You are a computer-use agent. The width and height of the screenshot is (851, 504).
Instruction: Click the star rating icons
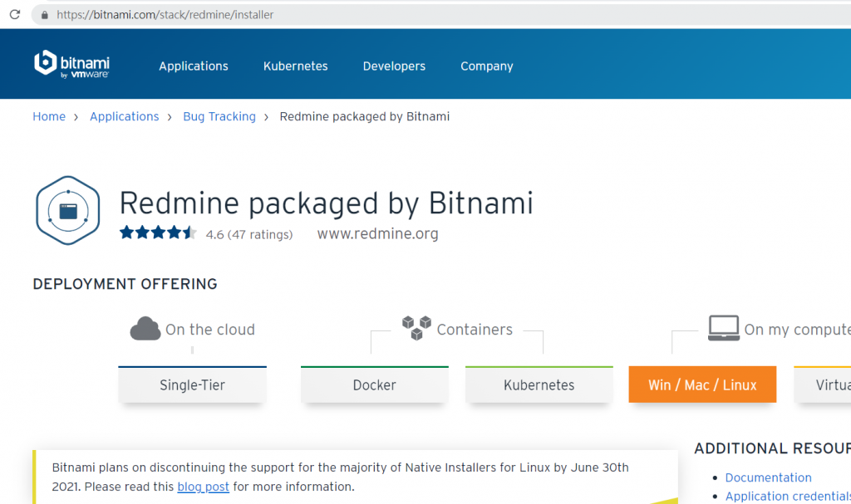coord(158,232)
